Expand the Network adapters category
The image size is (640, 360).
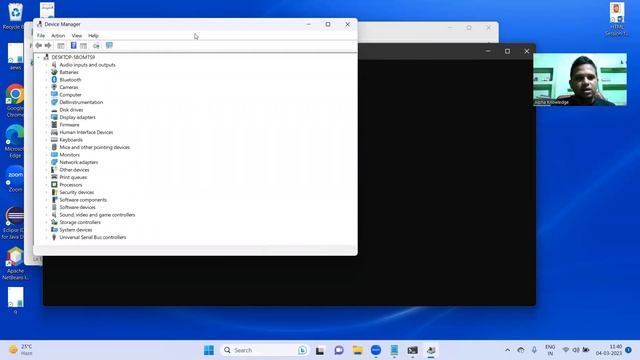pos(47,162)
